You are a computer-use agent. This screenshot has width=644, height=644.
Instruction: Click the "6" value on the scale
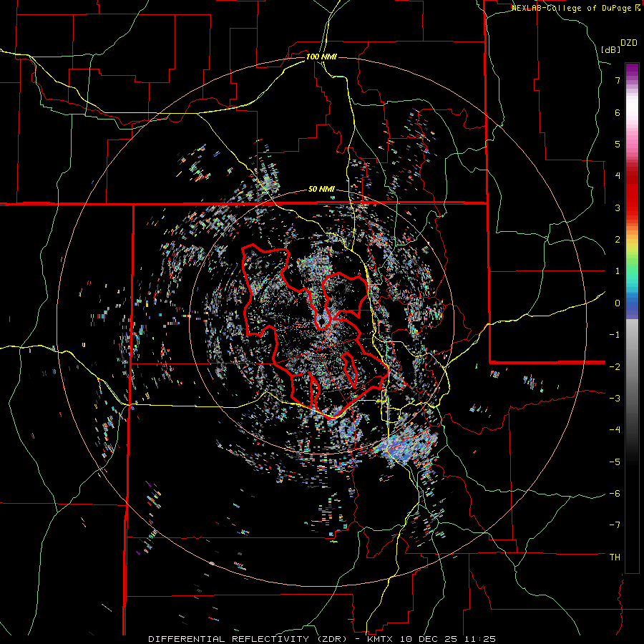coord(618,112)
